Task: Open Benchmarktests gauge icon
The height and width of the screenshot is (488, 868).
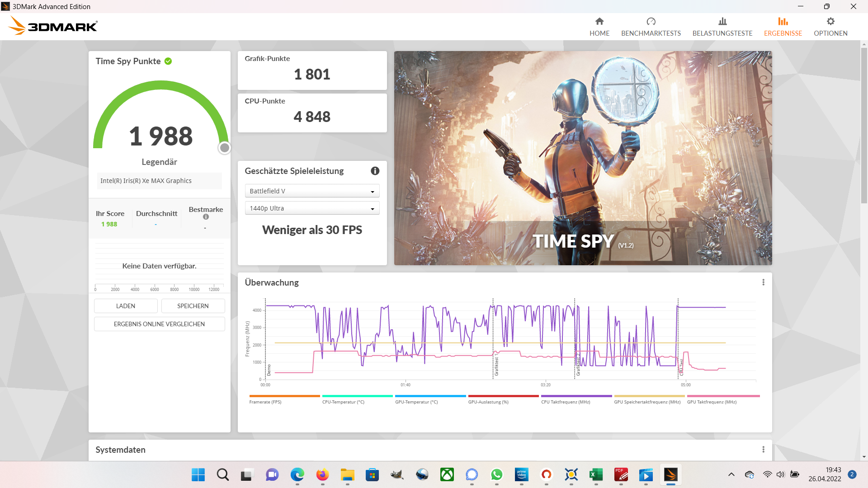Action: 651,21
